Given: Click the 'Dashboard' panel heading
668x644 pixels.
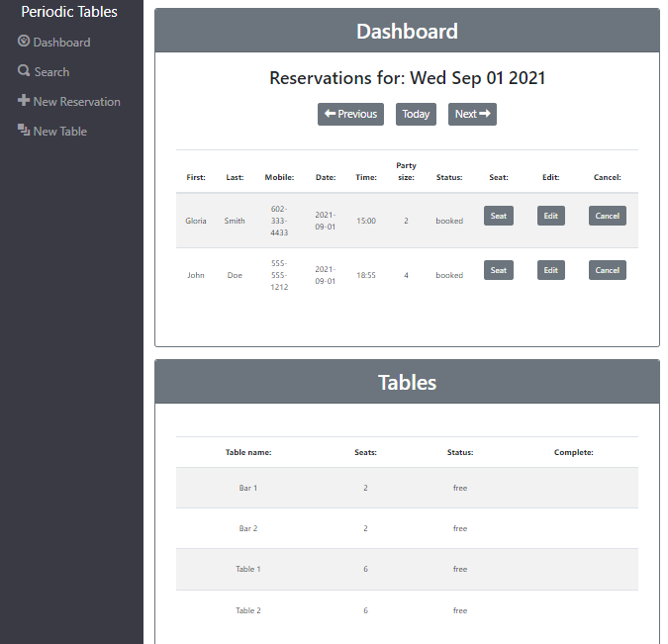Looking at the screenshot, I should [408, 31].
